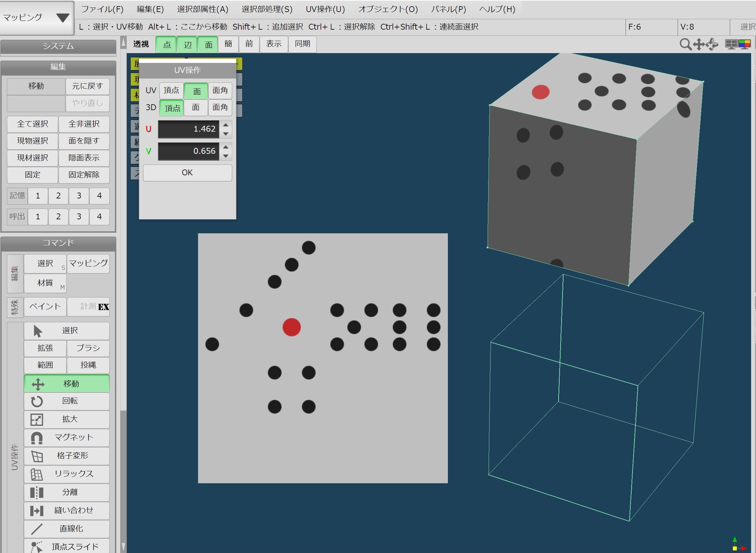Toggle the 辺 edge display button
756x553 pixels.
point(187,45)
